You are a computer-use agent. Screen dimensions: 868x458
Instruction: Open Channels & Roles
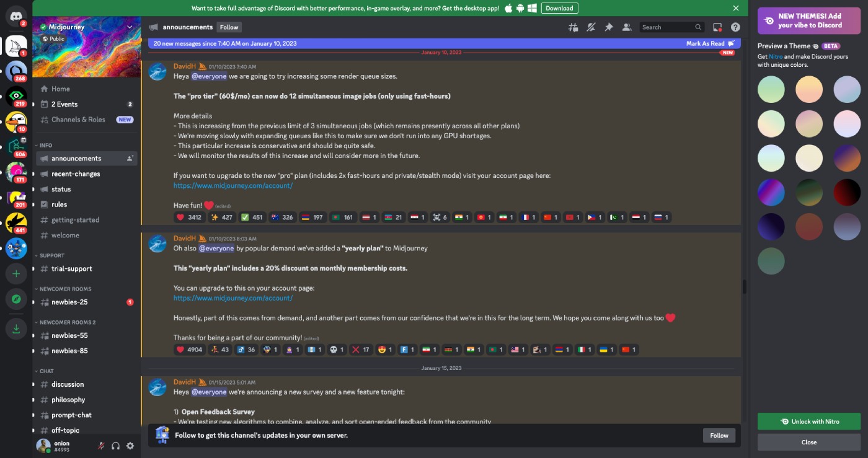tap(87, 120)
